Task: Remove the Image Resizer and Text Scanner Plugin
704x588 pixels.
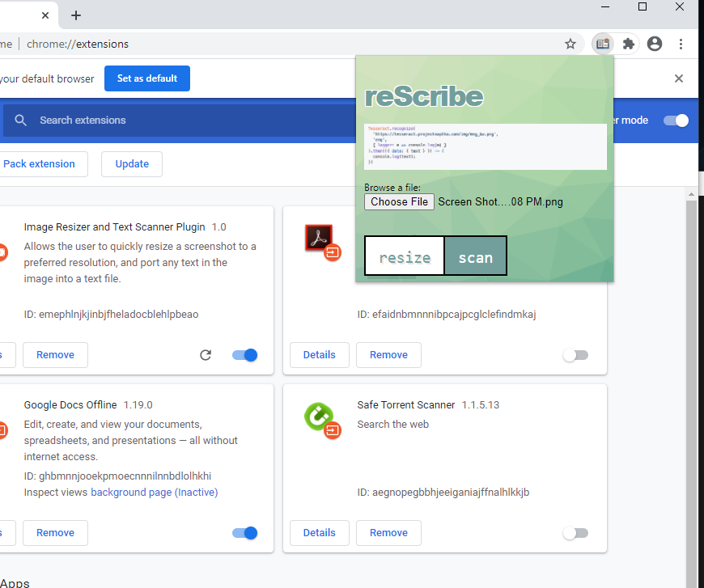Action: click(x=55, y=355)
